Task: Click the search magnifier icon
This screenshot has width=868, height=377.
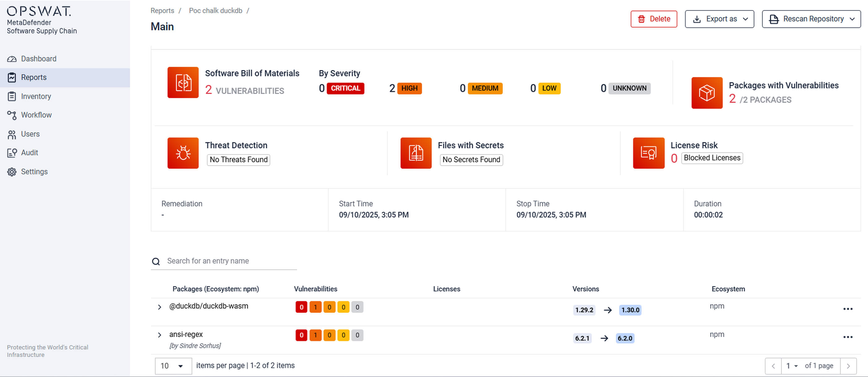Action: point(156,261)
